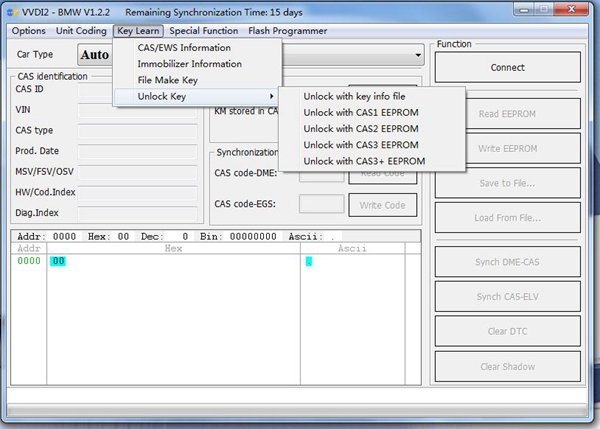Screen dimensions: 600x429
Task: Open the Special Function menu
Action: 204,31
